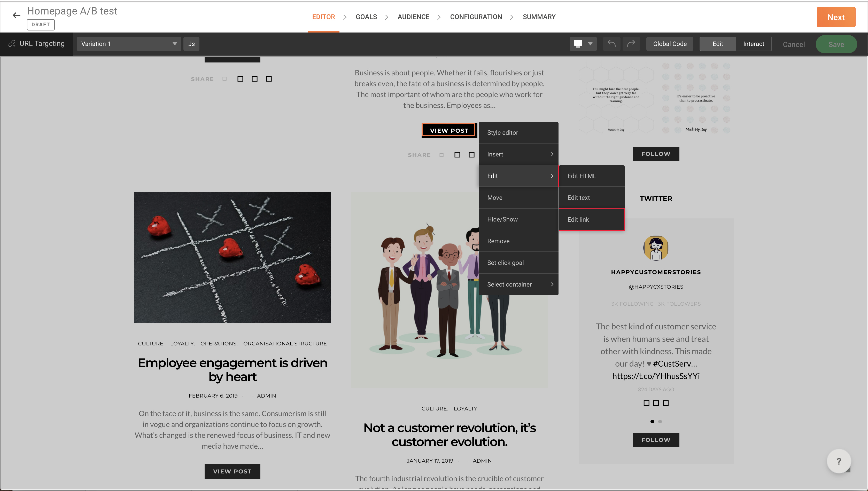The height and width of the screenshot is (491, 868).
Task: Go to the GOALS tab
Action: coord(366,17)
